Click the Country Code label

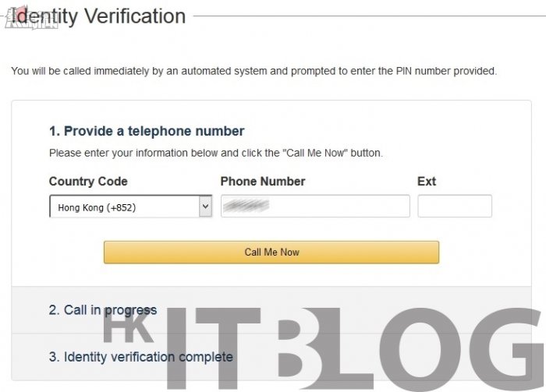[88, 182]
